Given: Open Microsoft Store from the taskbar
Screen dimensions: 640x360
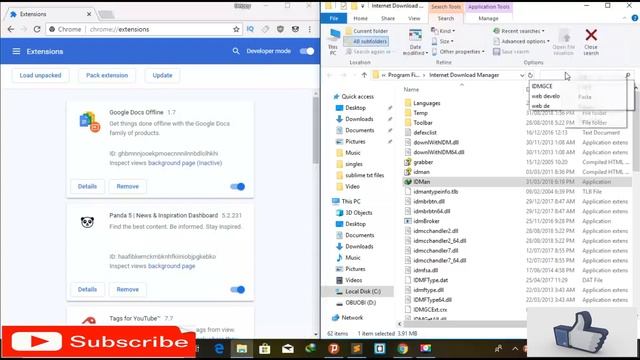Looking at the screenshot, I should pos(264,349).
